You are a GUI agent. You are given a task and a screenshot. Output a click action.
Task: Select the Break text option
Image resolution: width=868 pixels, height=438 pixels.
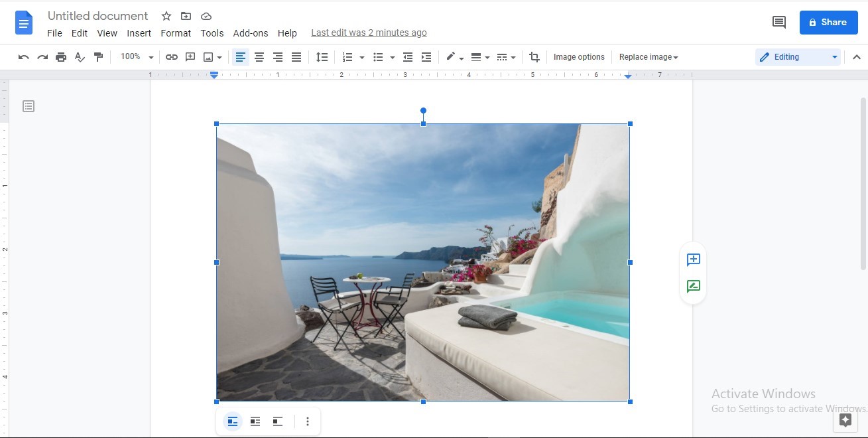point(278,421)
